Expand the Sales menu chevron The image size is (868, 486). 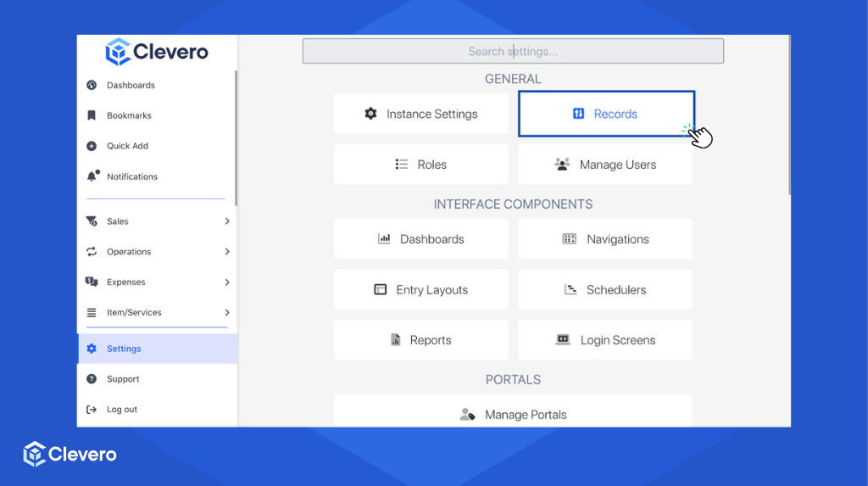[227, 221]
